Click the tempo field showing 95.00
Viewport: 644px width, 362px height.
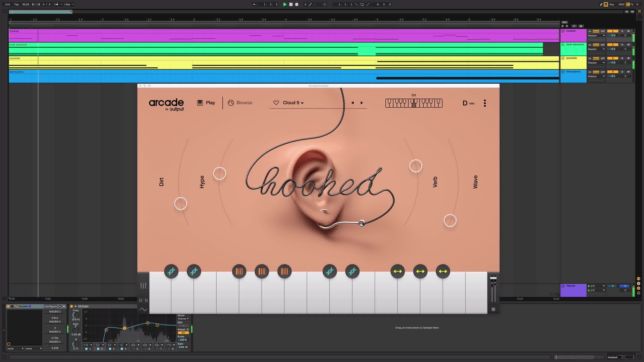tap(26, 4)
